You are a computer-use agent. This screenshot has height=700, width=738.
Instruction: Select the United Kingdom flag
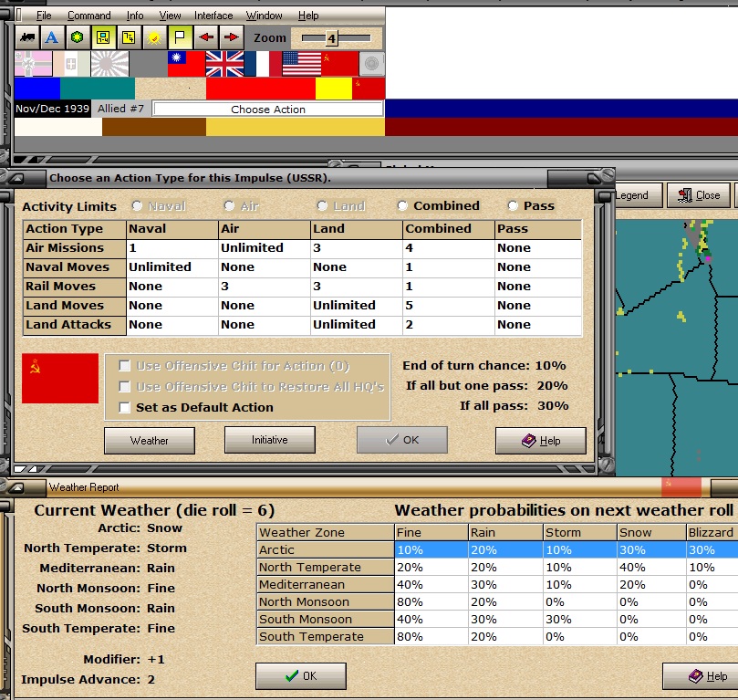click(224, 64)
